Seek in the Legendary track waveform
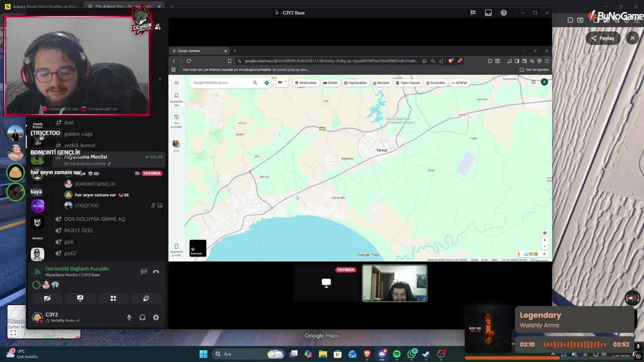644x362 pixels. tap(575, 344)
